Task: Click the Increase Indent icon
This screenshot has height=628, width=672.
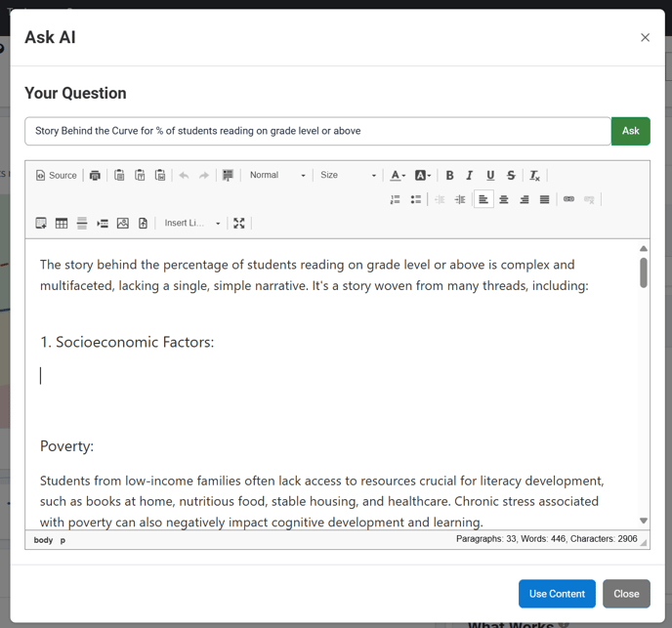Action: click(460, 199)
